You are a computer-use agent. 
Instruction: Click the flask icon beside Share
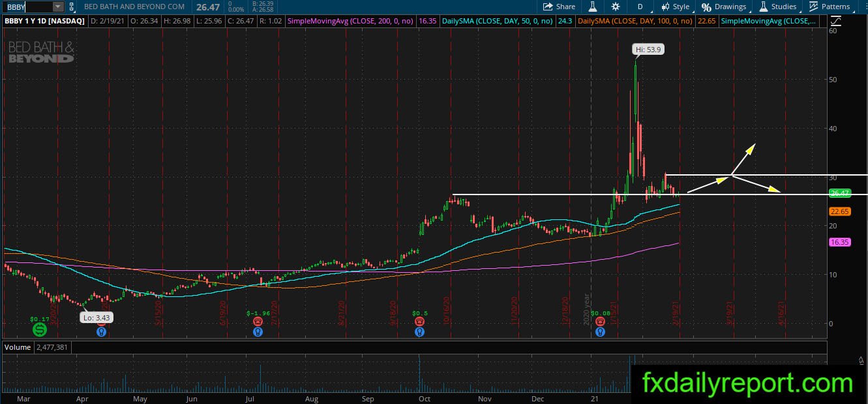click(593, 7)
